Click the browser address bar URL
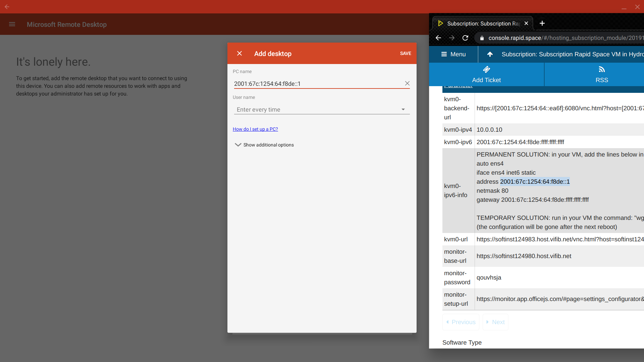The width and height of the screenshot is (644, 362). coord(566,38)
